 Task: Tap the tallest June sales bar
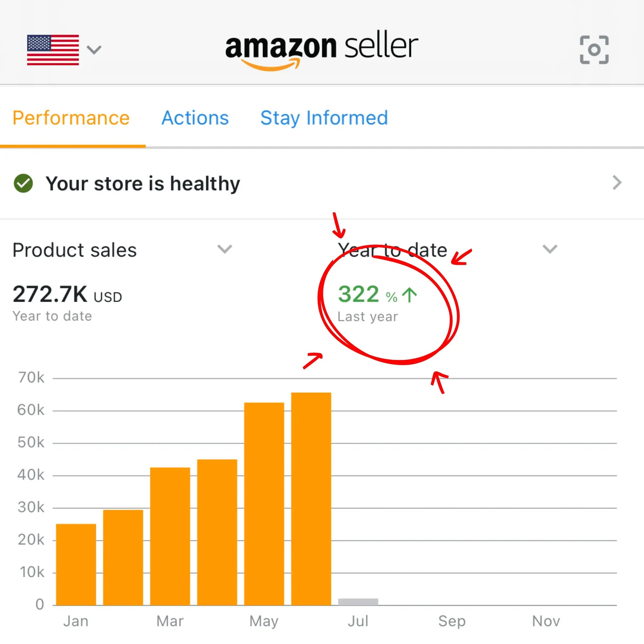(311, 498)
